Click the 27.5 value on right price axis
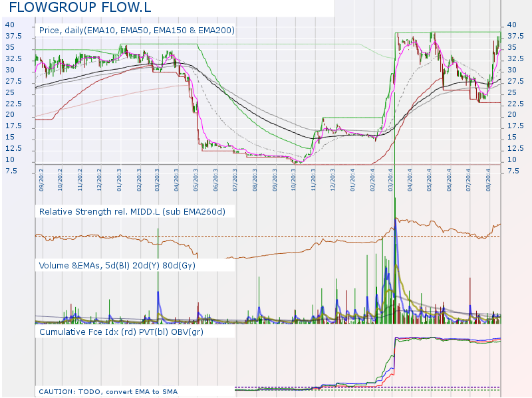 point(515,81)
